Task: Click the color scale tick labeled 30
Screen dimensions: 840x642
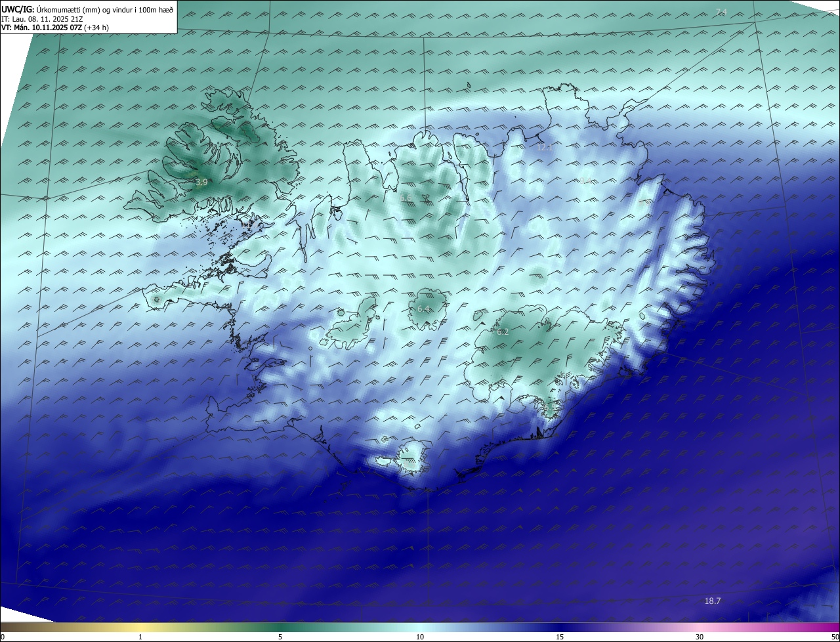Action: point(700,637)
